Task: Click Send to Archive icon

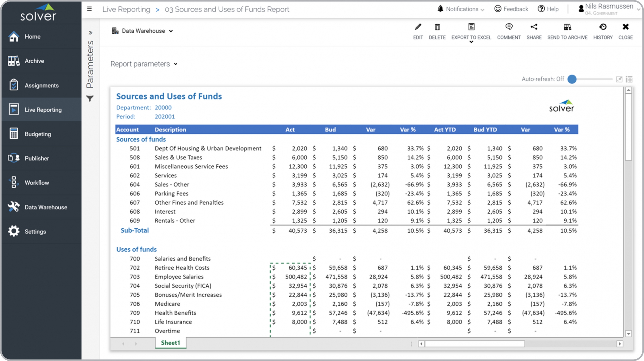Action: [x=567, y=27]
